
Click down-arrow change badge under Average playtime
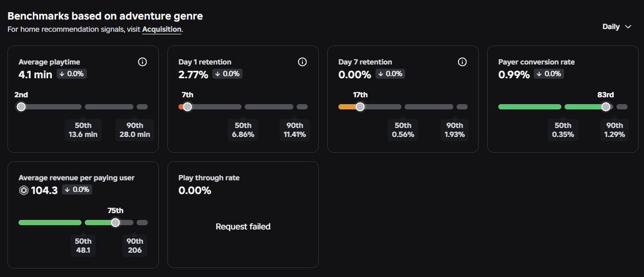click(71, 74)
